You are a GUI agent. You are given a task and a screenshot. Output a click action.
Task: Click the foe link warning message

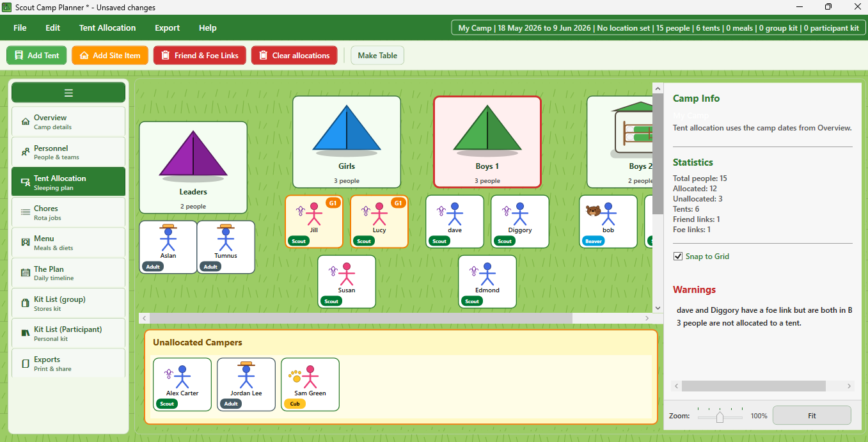(764, 310)
